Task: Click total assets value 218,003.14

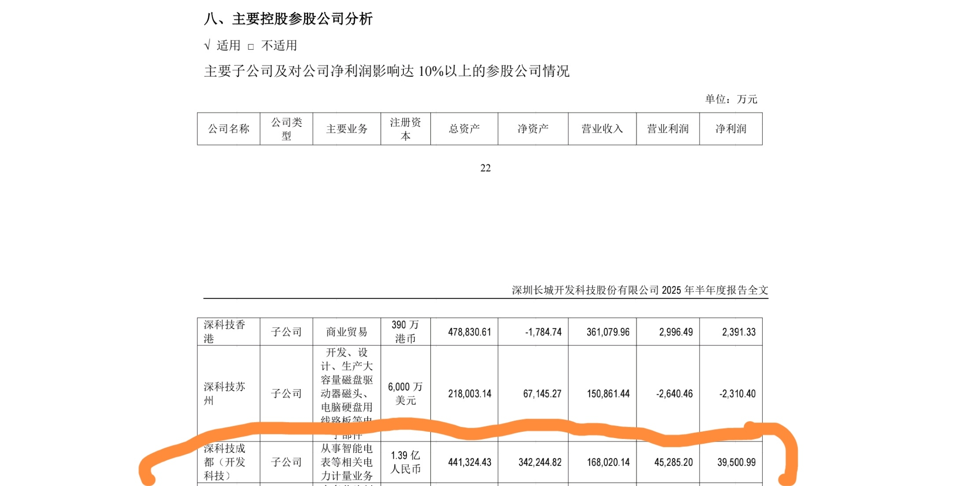Action: pos(470,394)
